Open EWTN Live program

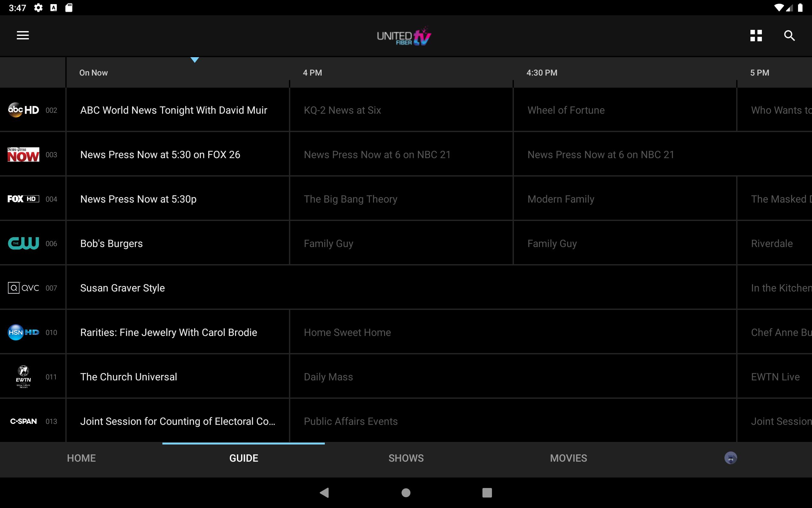[x=775, y=377]
